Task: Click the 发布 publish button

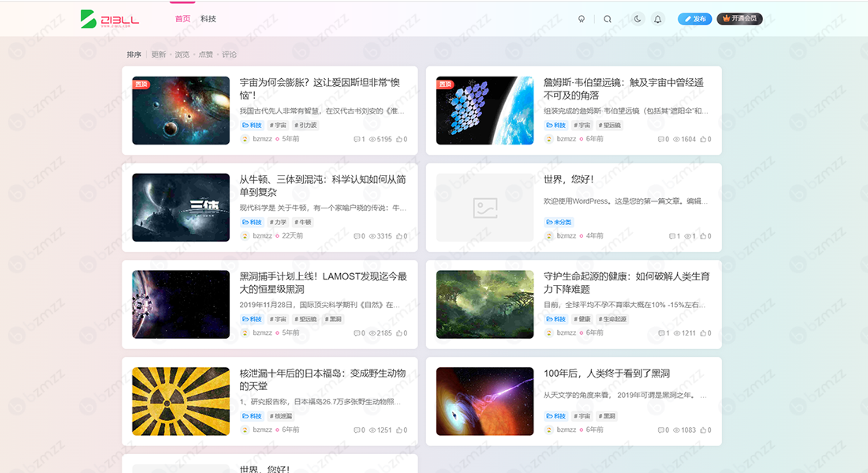Action: 694,19
